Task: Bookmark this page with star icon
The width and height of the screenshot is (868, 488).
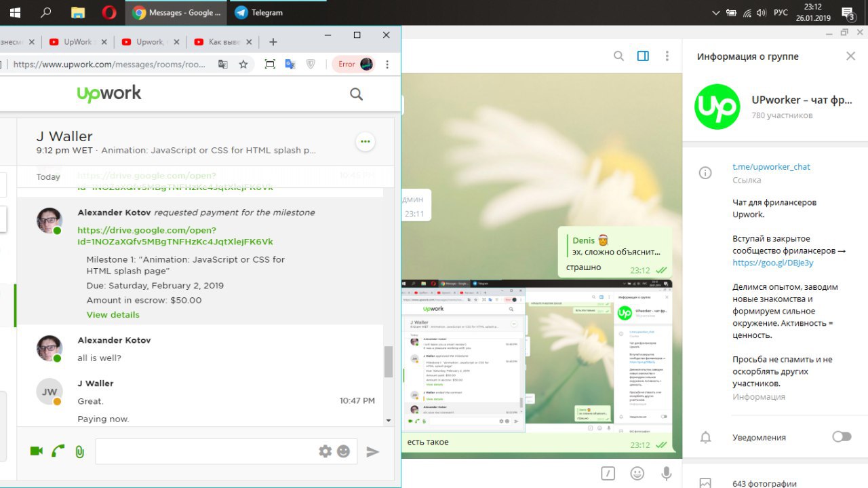Action: click(x=243, y=64)
